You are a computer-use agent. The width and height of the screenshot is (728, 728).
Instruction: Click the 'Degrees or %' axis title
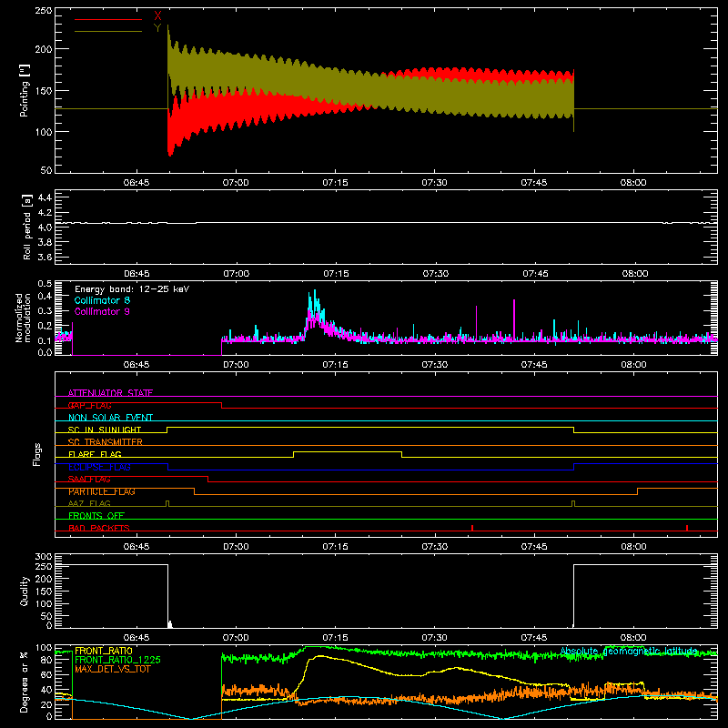(x=25, y=682)
